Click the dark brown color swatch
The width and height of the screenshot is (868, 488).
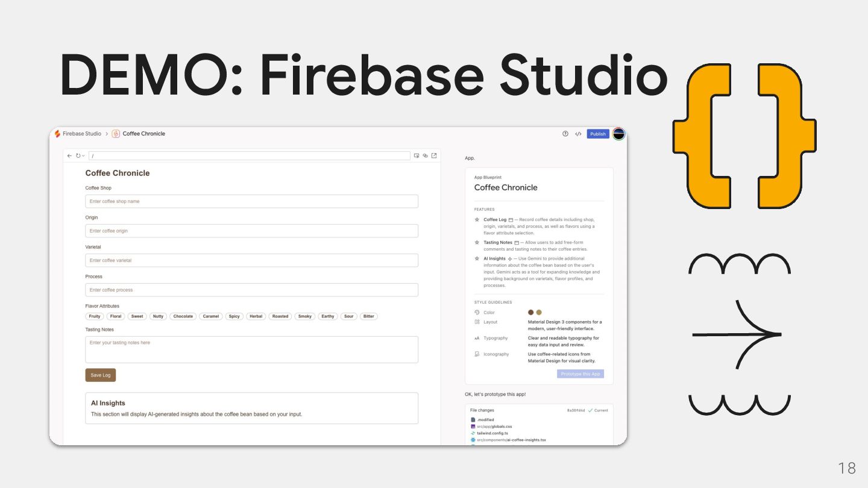(x=531, y=312)
